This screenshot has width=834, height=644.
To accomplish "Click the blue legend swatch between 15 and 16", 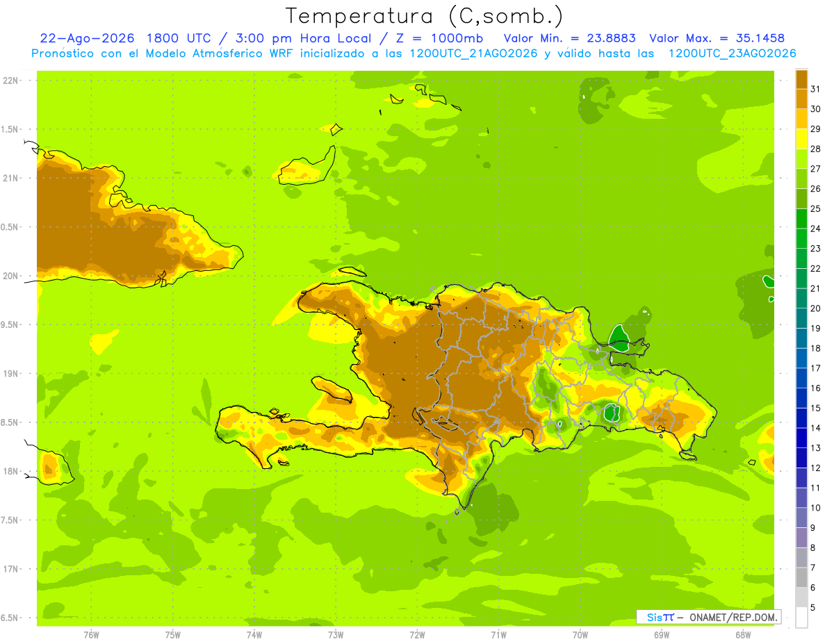I will [x=801, y=398].
